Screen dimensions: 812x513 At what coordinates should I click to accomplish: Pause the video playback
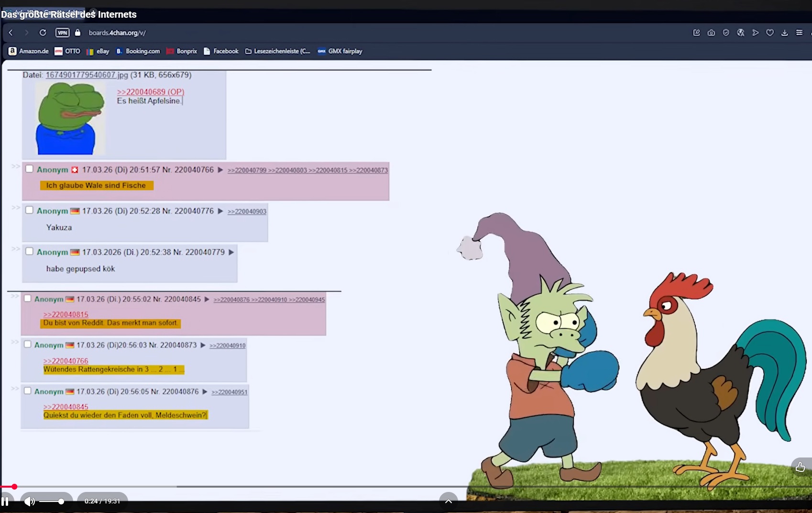(x=5, y=501)
